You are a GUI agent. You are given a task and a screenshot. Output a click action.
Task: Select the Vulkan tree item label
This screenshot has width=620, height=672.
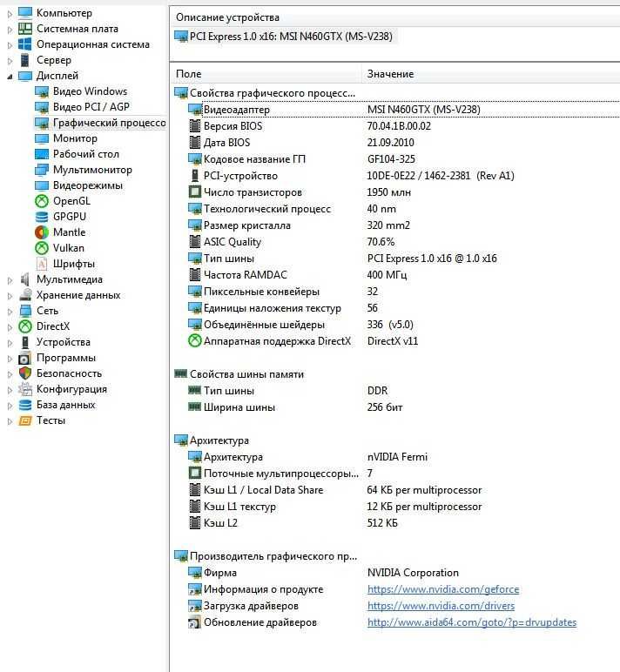point(69,248)
